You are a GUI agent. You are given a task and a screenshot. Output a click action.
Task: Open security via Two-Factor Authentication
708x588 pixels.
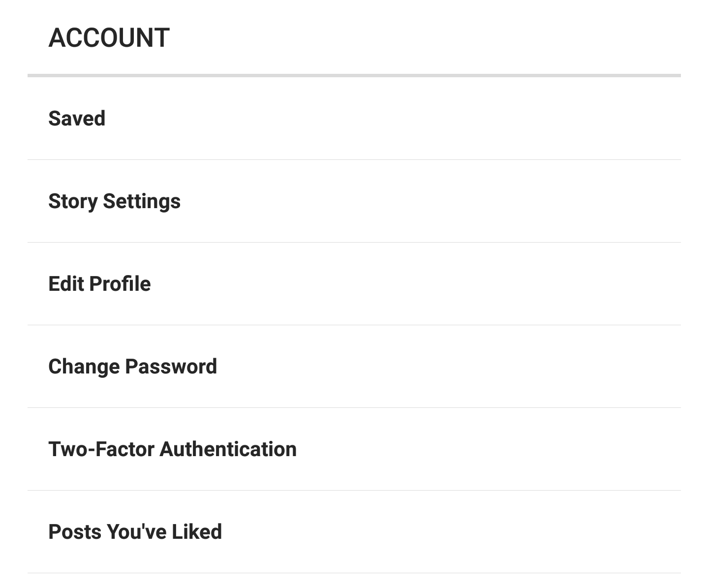(173, 449)
